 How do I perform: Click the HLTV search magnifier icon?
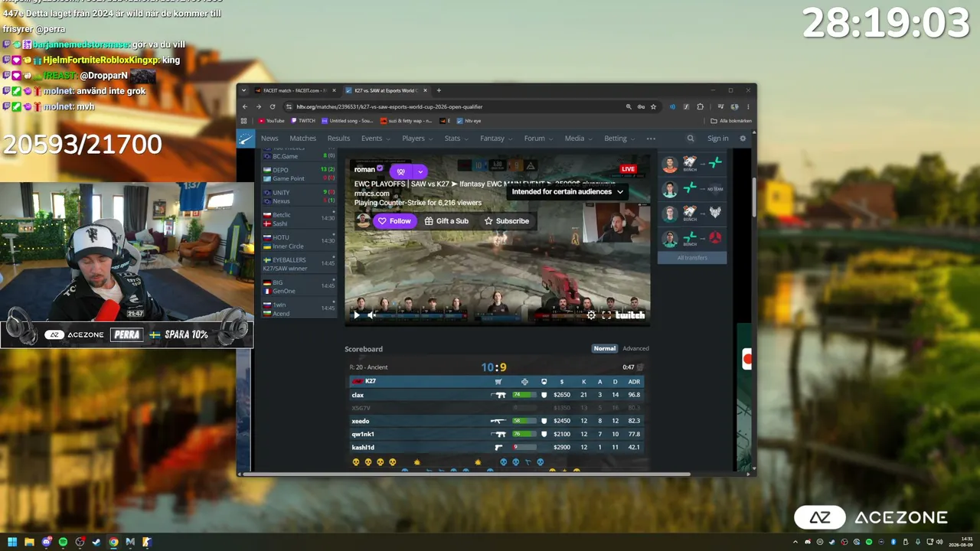point(691,139)
